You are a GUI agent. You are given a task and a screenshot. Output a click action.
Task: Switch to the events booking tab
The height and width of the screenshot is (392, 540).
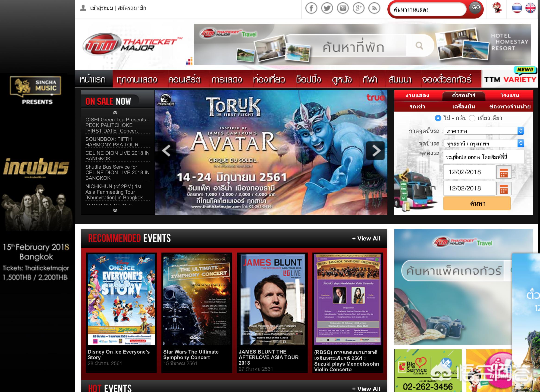[417, 95]
